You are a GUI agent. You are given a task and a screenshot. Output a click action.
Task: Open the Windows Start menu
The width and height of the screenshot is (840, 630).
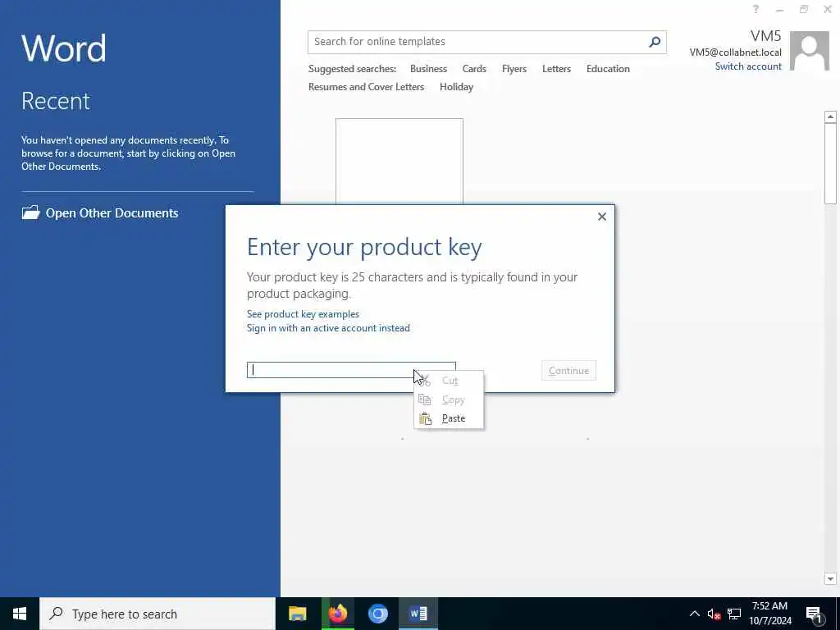(20, 614)
